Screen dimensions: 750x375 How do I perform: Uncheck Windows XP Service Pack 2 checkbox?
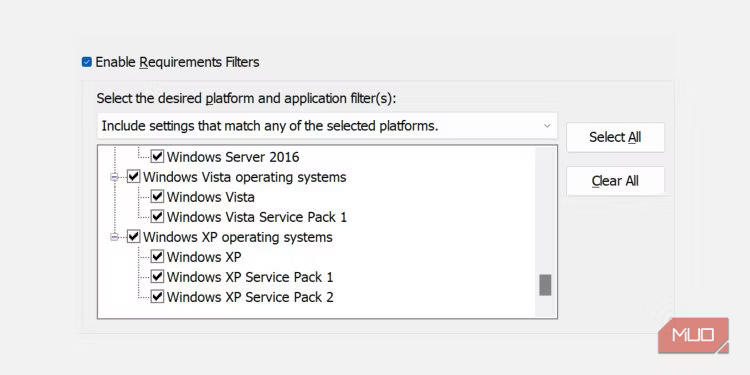157,297
